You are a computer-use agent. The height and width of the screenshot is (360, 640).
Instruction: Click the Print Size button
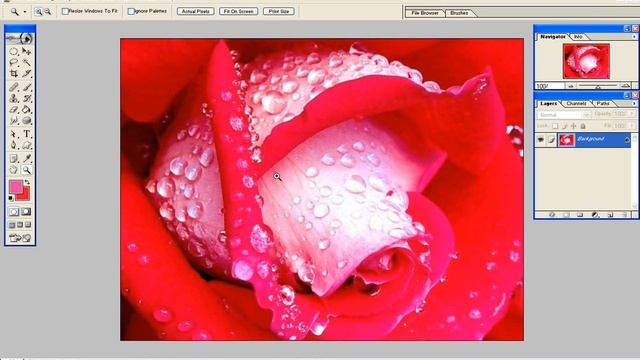(279, 11)
